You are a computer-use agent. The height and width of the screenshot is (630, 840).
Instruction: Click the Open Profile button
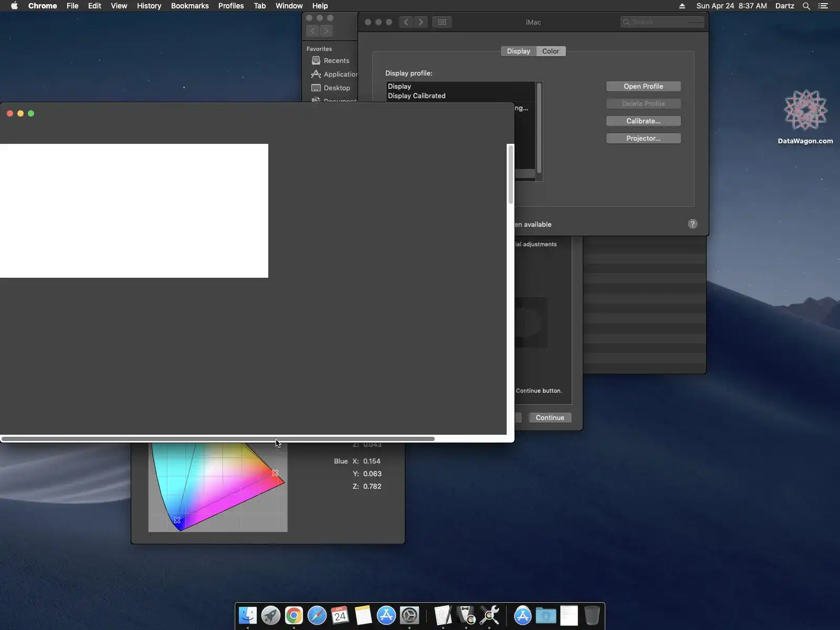[644, 86]
